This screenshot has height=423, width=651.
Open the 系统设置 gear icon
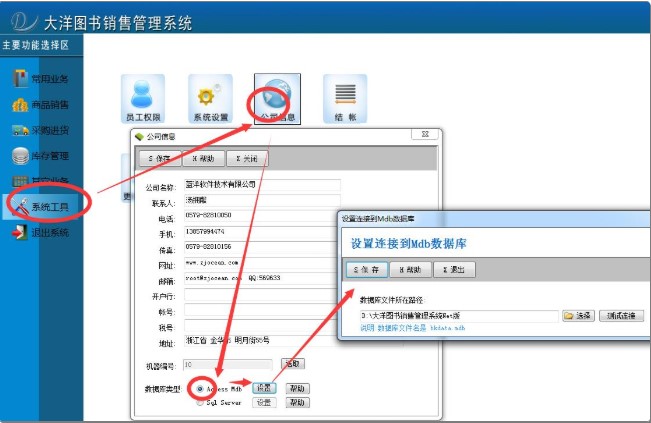point(210,99)
